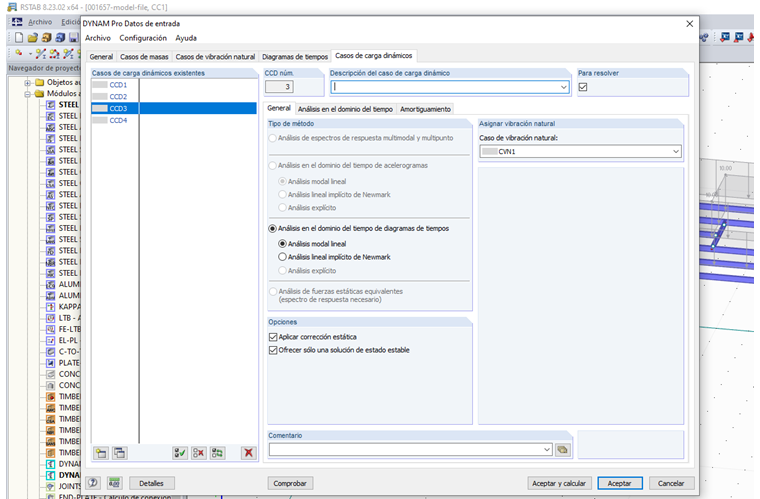Click new node tool icon in RSTAB toolbar
Screen dimensions: 760x499
tap(19, 53)
